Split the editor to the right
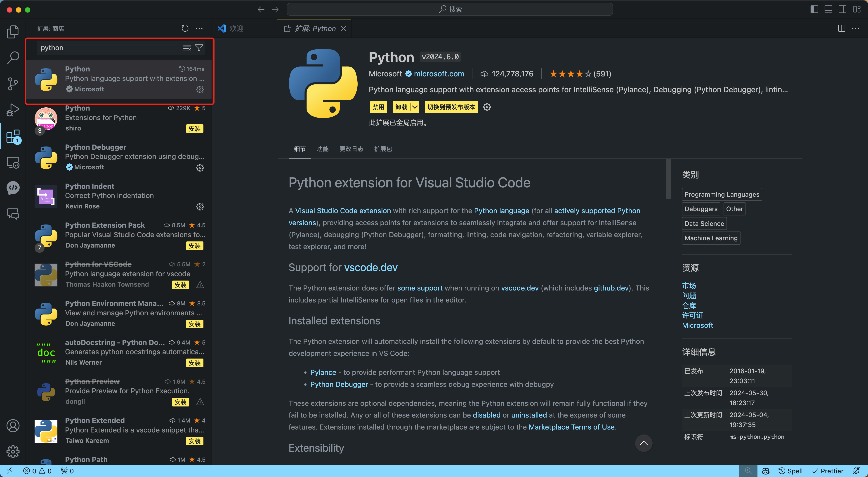The width and height of the screenshot is (868, 477). [841, 28]
